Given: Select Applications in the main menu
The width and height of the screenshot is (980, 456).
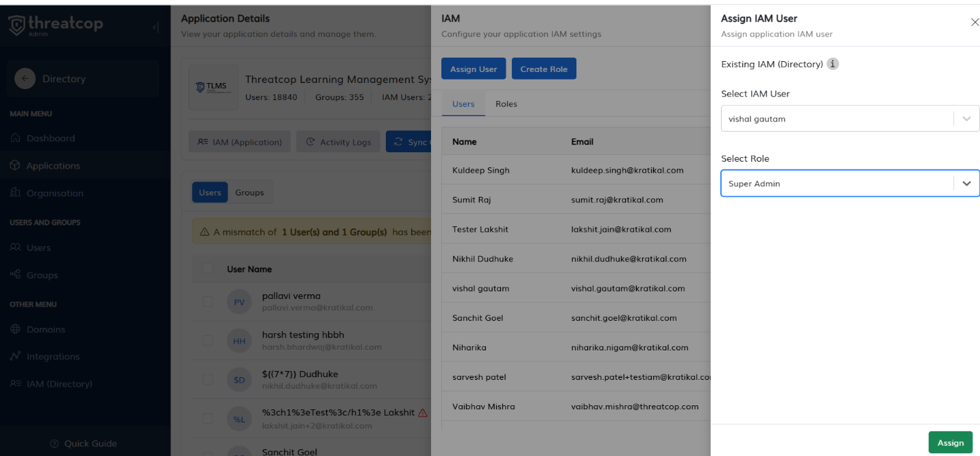Looking at the screenshot, I should click(53, 165).
